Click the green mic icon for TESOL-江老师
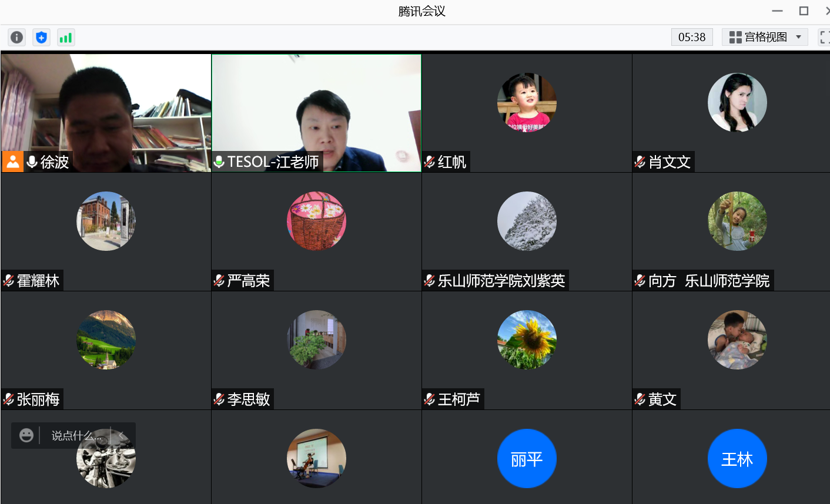The image size is (830, 504). 219,162
